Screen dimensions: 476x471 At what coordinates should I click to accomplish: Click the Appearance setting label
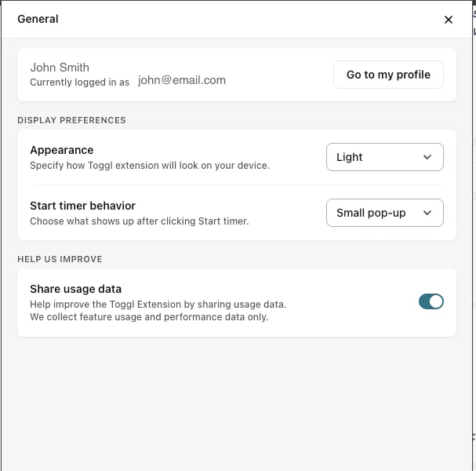click(x=61, y=150)
